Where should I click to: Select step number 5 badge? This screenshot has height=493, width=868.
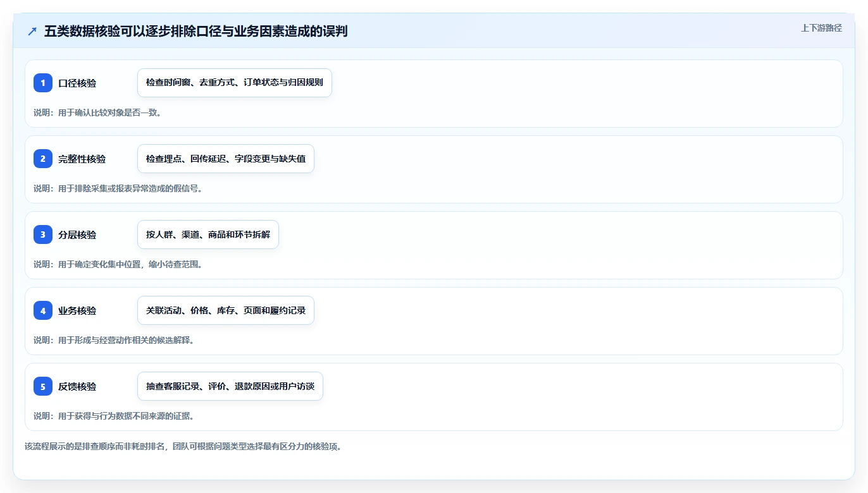(x=43, y=386)
